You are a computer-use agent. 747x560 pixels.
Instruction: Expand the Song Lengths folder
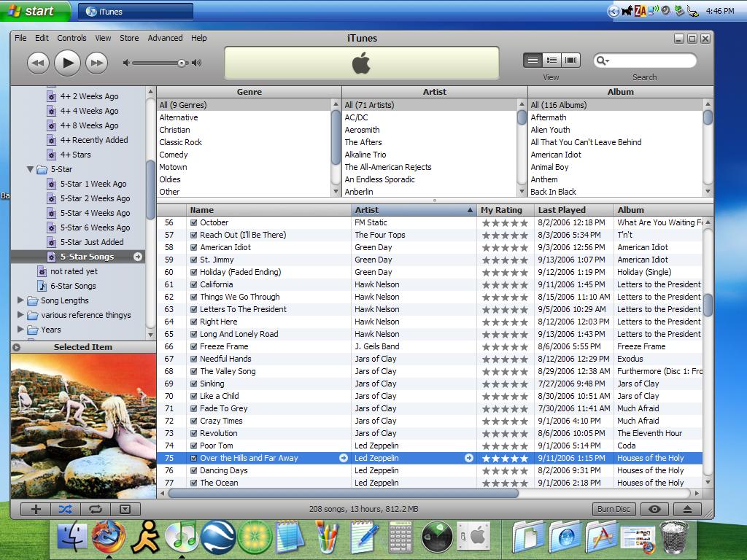[20, 300]
